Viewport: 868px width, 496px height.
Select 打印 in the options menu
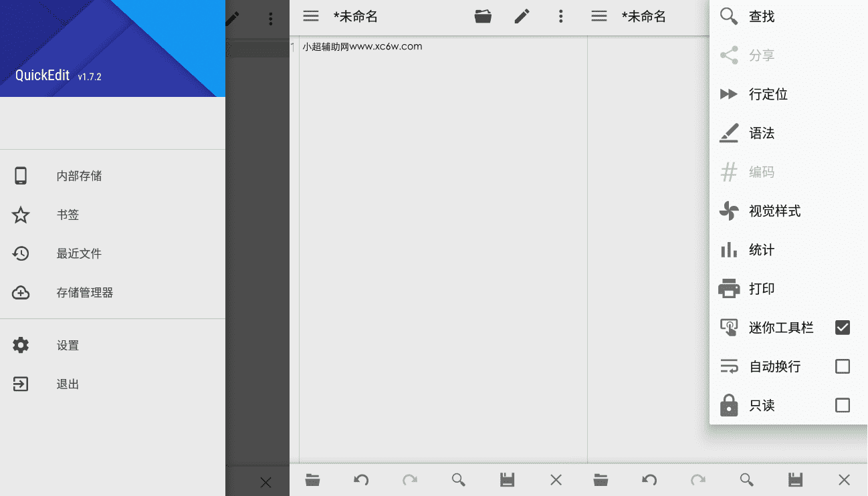tap(762, 288)
